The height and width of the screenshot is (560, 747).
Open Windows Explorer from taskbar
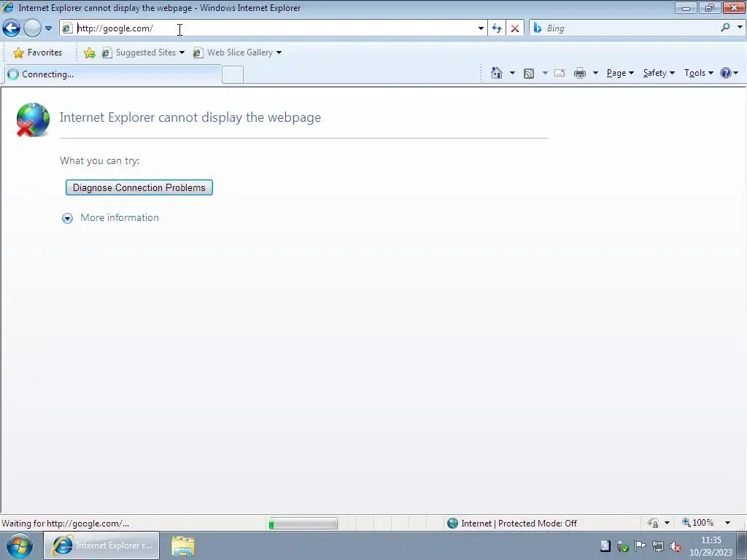pos(183,546)
